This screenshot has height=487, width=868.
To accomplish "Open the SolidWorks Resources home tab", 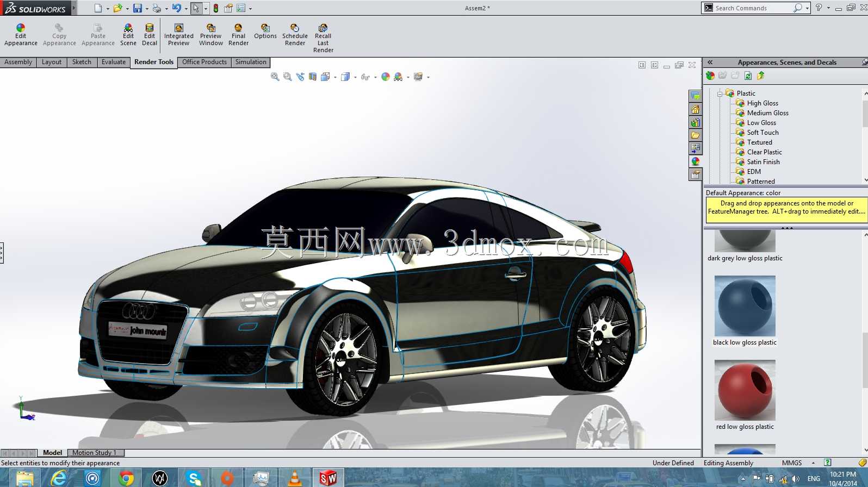I will [696, 109].
